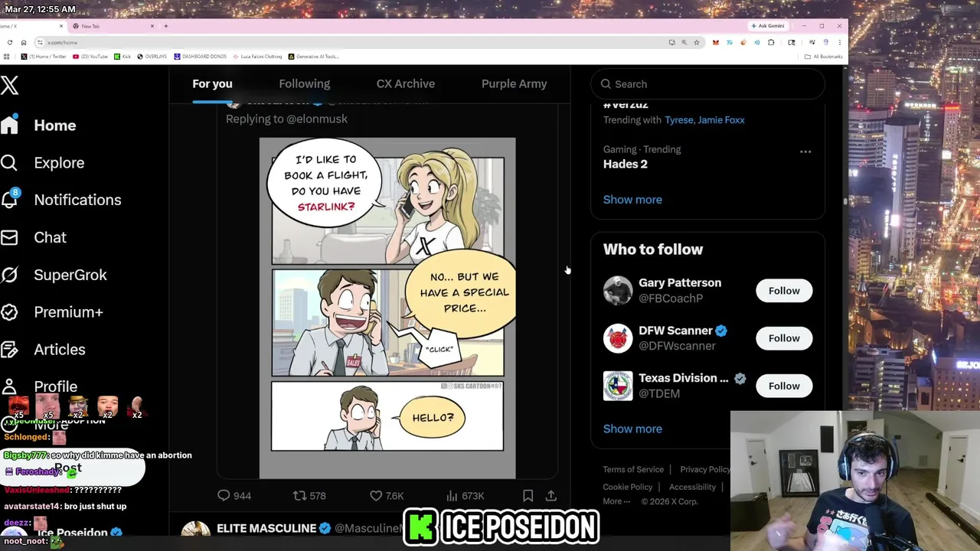Bookmark the Starlink comic post
Viewport: 980px width, 551px height.
[528, 496]
